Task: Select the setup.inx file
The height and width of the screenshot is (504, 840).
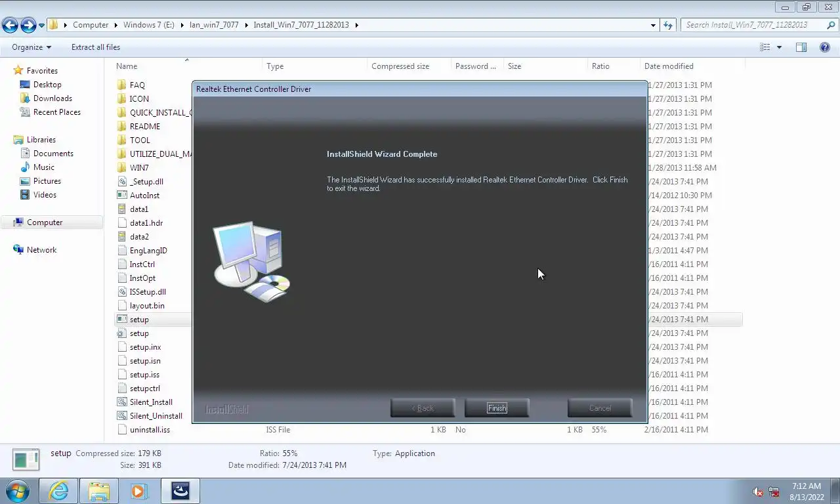Action: [145, 347]
